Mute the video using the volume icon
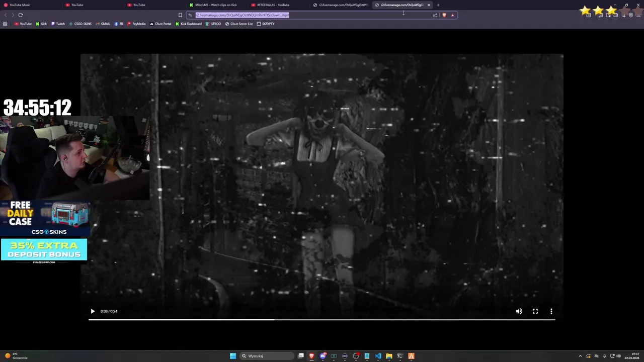644x362 pixels. click(519, 311)
